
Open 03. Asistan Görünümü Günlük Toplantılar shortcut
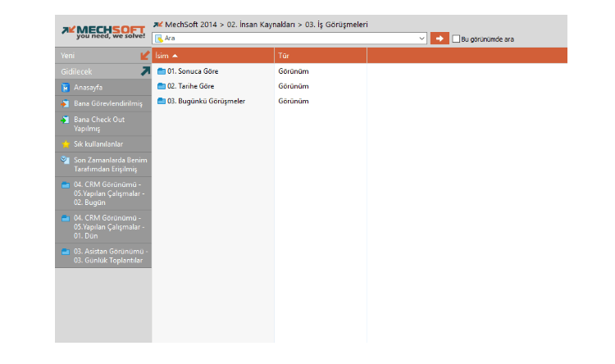pyautogui.click(x=108, y=255)
